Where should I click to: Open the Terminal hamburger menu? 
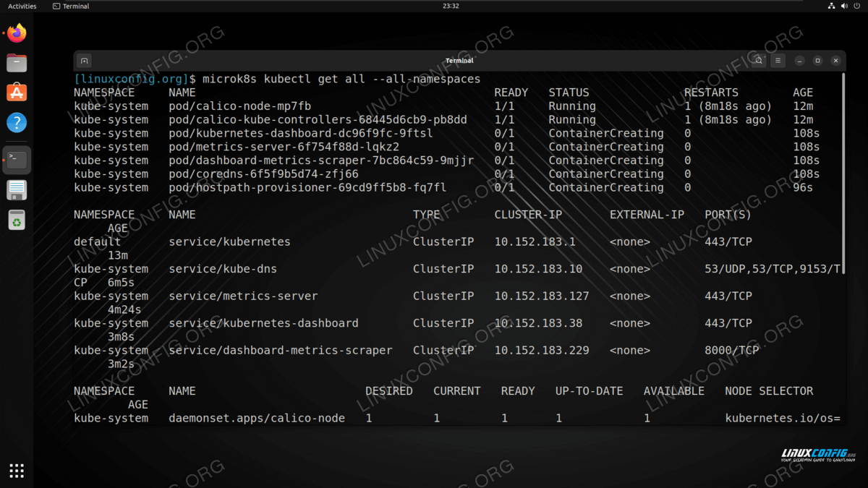point(778,61)
